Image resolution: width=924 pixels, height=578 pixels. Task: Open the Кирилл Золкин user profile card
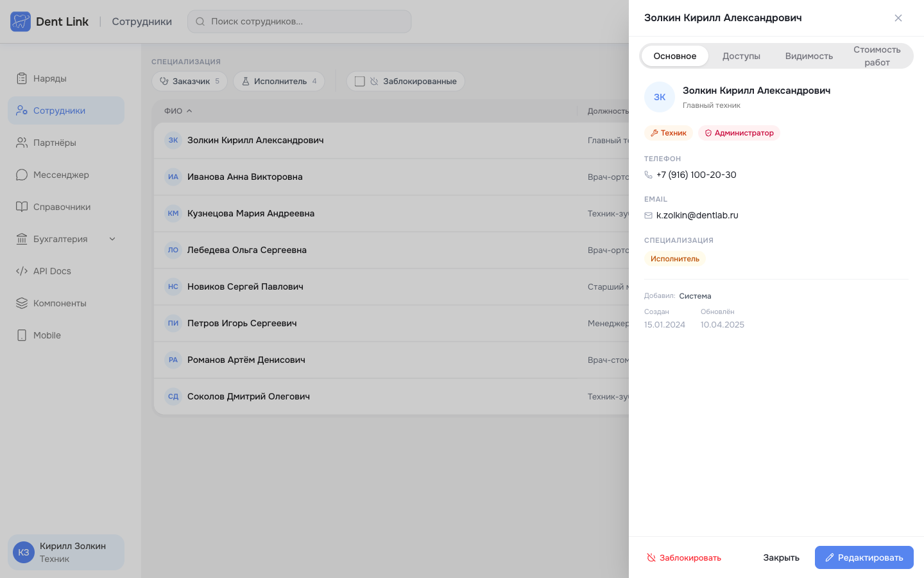66,552
